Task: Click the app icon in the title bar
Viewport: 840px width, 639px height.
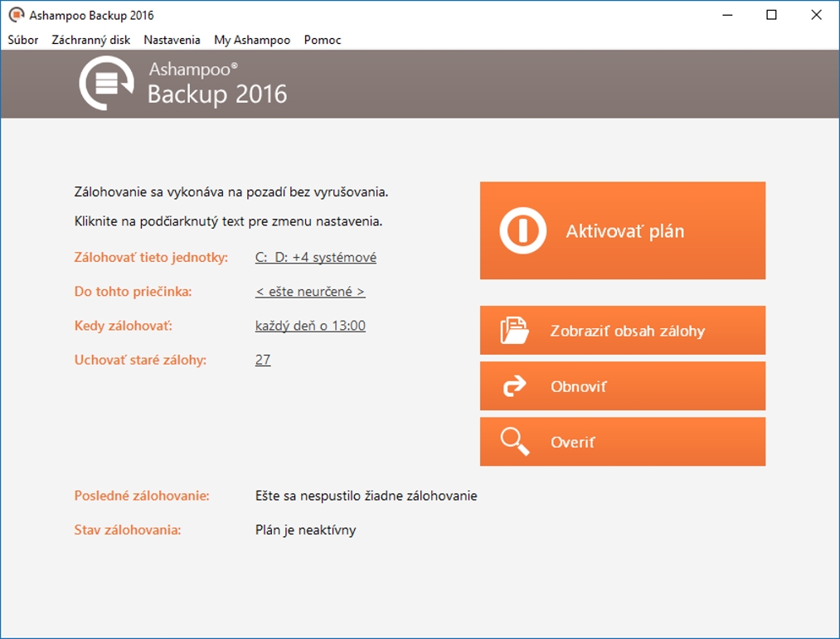Action: [16, 15]
